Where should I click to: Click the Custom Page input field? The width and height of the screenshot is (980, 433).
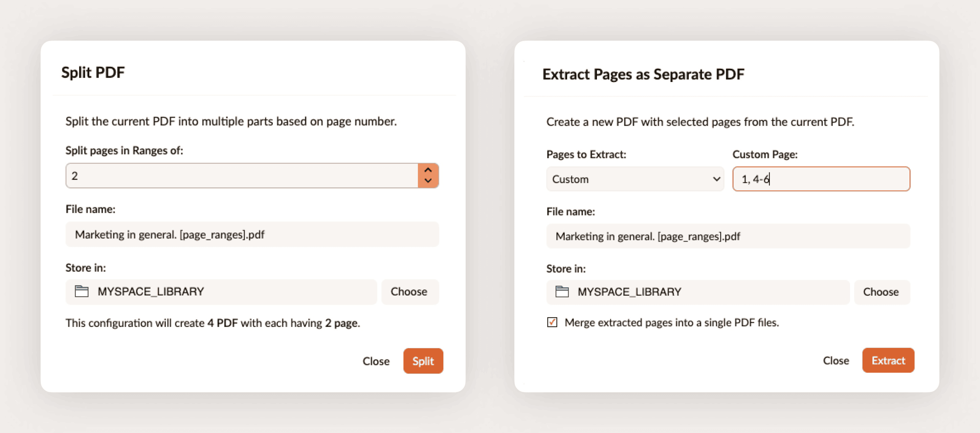821,179
